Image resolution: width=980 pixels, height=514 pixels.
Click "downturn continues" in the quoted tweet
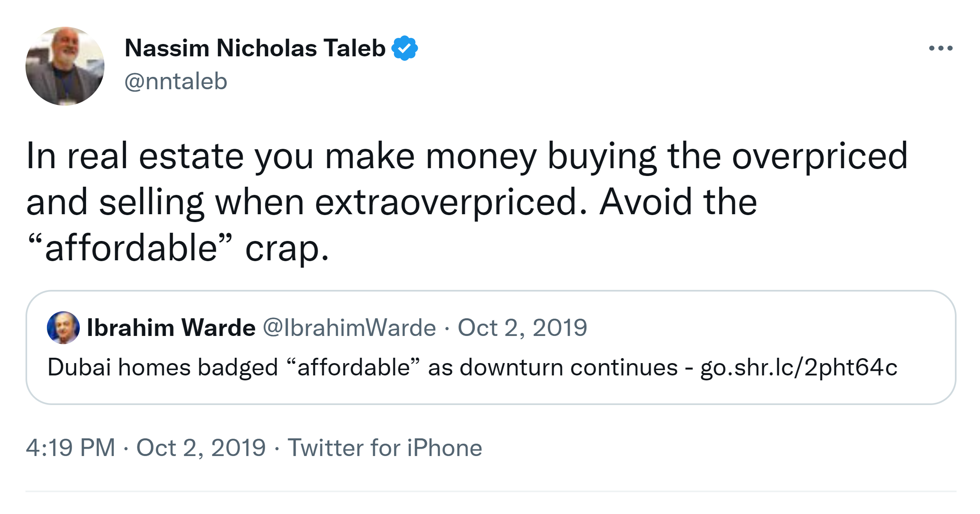click(x=568, y=367)
